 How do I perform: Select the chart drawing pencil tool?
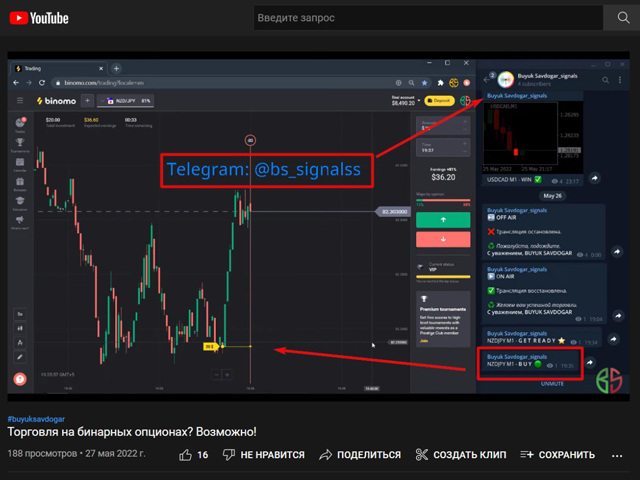tap(20, 357)
